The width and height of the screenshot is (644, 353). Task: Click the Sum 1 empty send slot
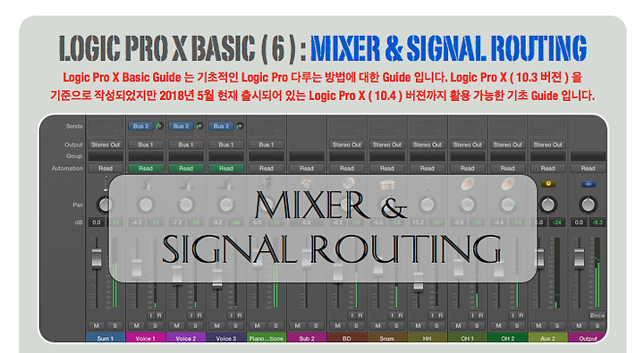(100, 126)
